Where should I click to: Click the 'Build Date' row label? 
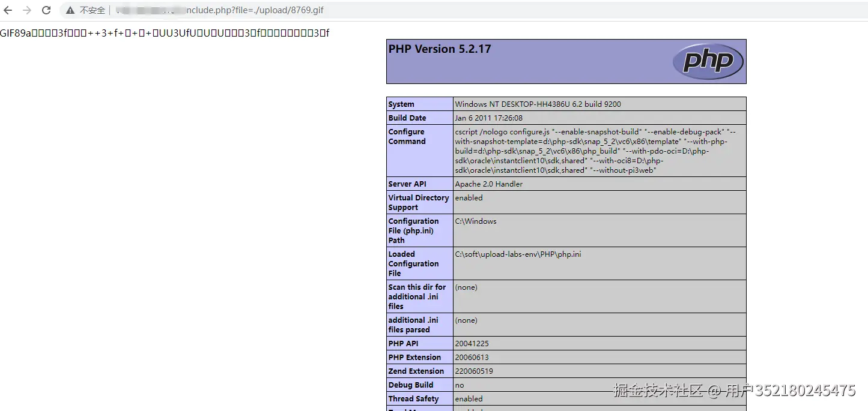pyautogui.click(x=407, y=118)
